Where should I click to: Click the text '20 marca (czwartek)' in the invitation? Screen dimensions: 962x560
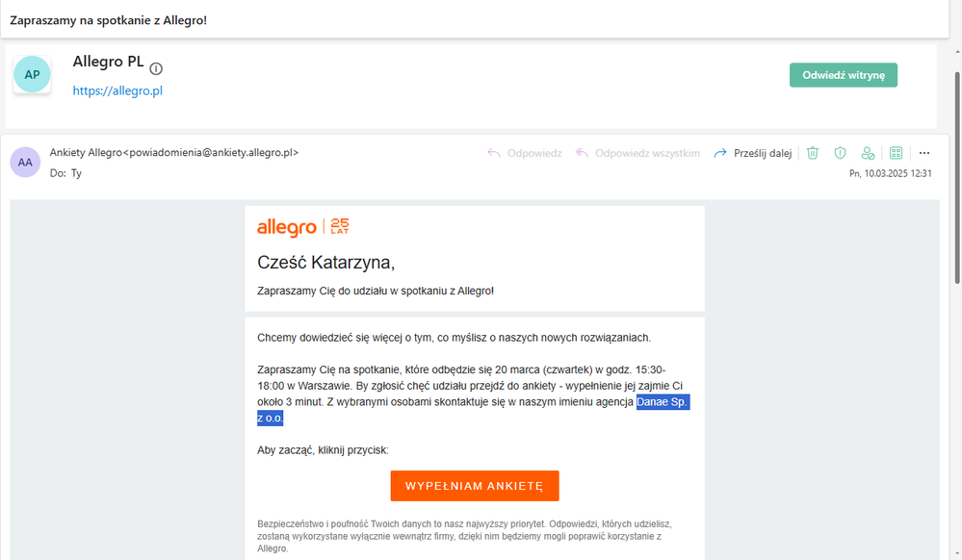tap(544, 369)
